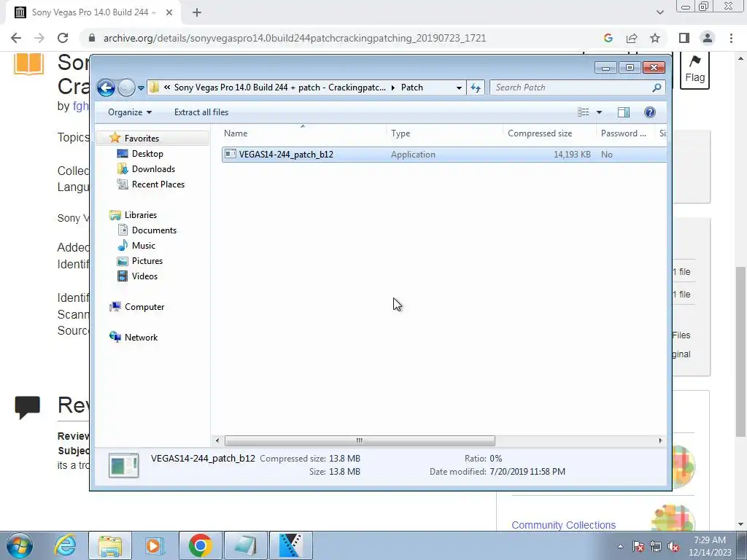Viewport: 747px width, 560px height.
Task: Switch to Chrome in the taskbar
Action: point(200,545)
